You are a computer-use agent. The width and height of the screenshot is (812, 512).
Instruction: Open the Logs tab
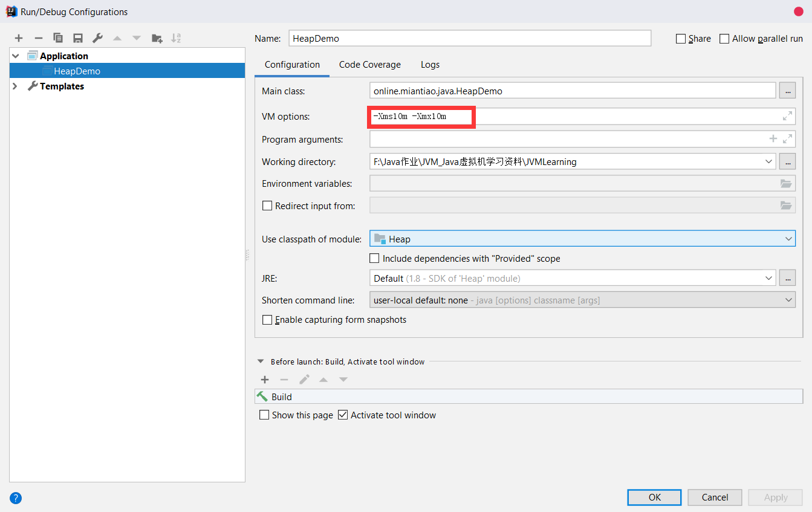click(x=430, y=65)
